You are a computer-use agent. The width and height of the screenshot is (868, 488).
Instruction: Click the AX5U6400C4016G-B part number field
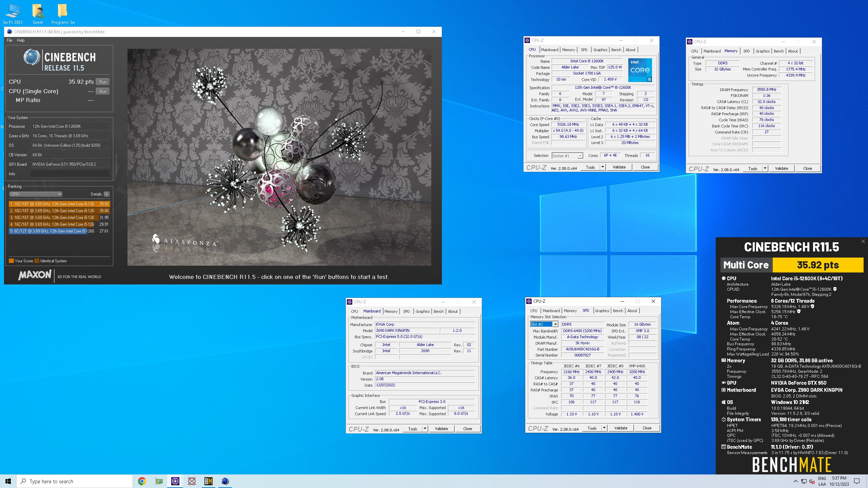coord(583,349)
